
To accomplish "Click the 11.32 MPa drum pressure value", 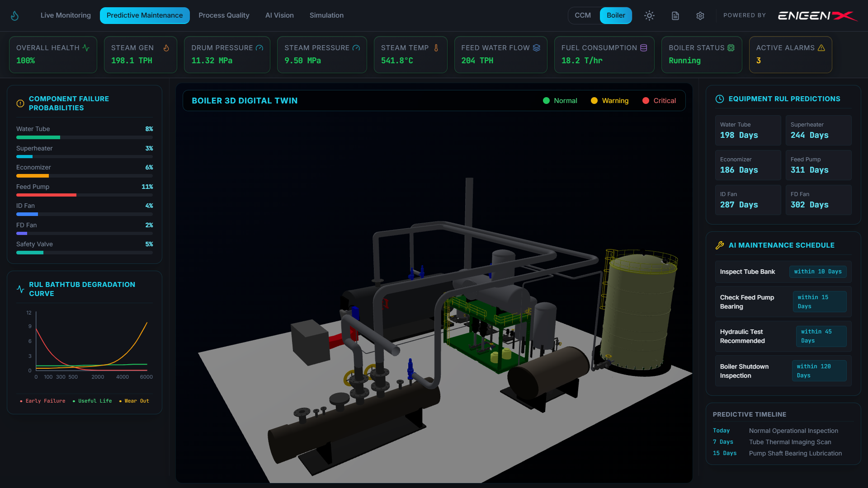I will pos(212,61).
